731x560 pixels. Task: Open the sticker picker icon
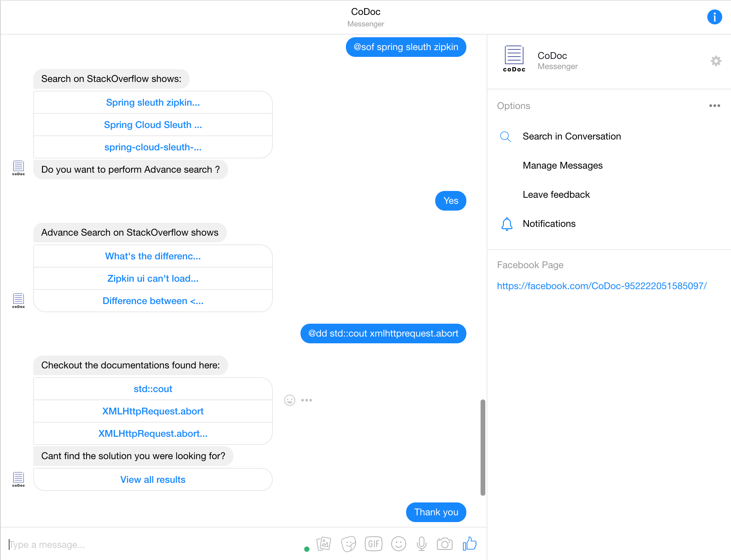pos(349,544)
